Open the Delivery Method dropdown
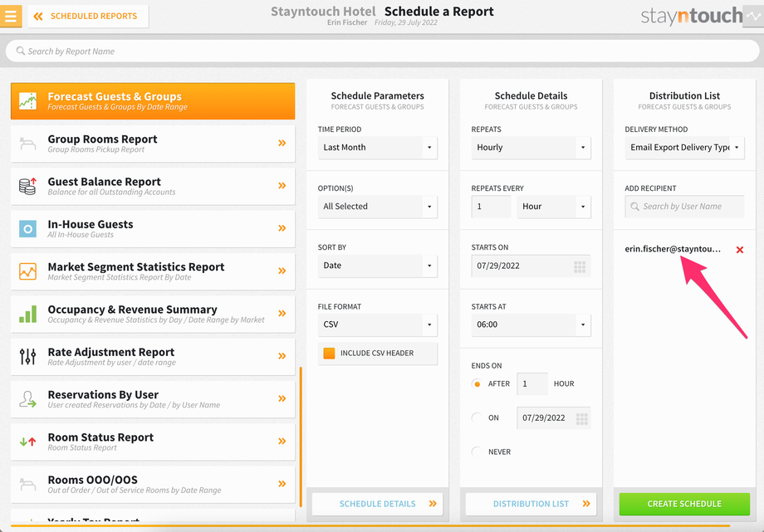The image size is (764, 532). (684, 147)
